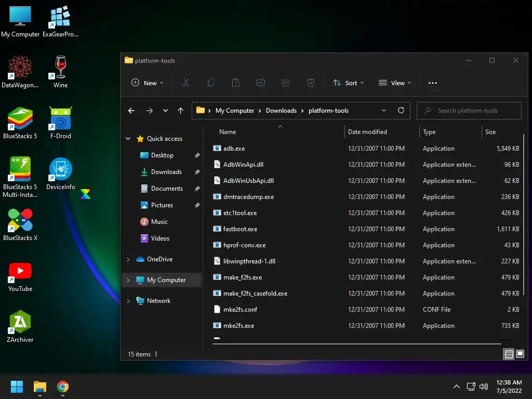Click the Cut scissors icon in toolbar
Screen dimensions: 532x399
[185, 83]
